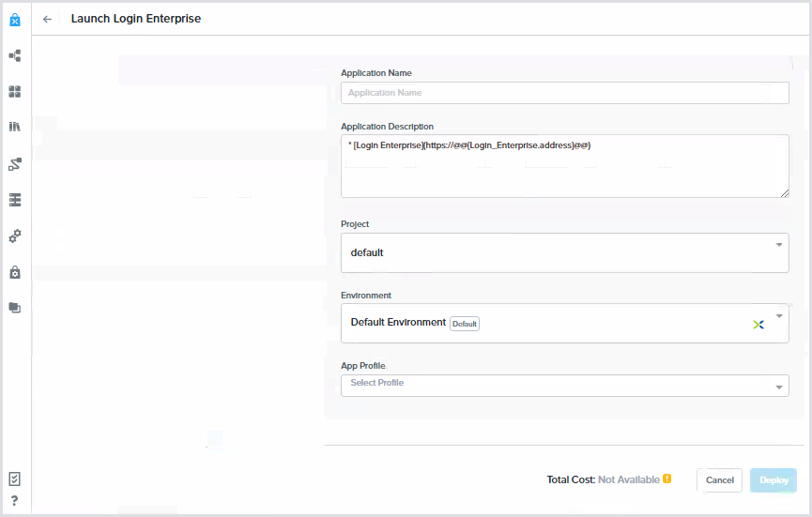Screen dimensions: 812x517
Task: Click the Policies lock bag icon
Action: (15, 272)
